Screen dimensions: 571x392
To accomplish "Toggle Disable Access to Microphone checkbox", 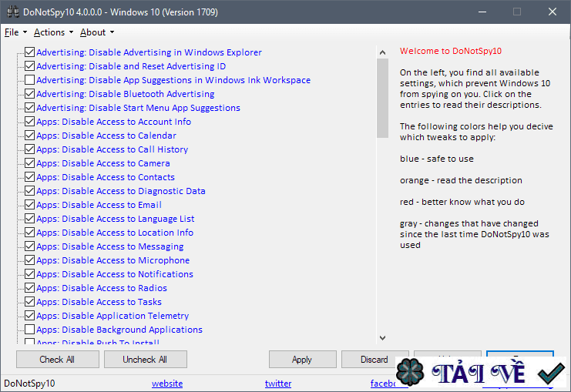I will point(30,260).
